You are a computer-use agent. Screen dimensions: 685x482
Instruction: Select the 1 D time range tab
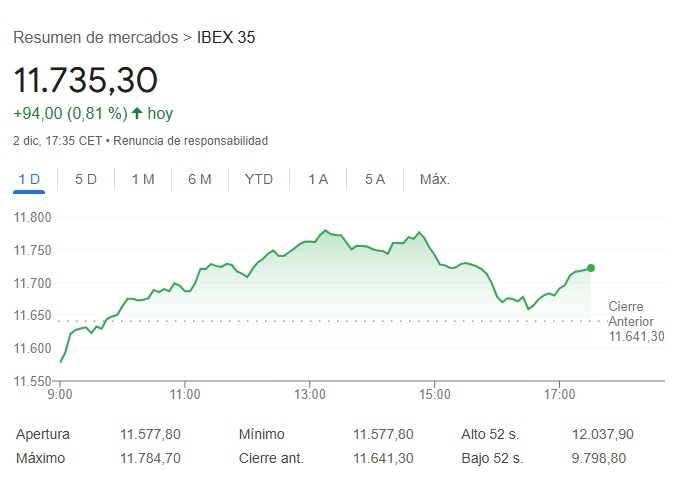[29, 179]
